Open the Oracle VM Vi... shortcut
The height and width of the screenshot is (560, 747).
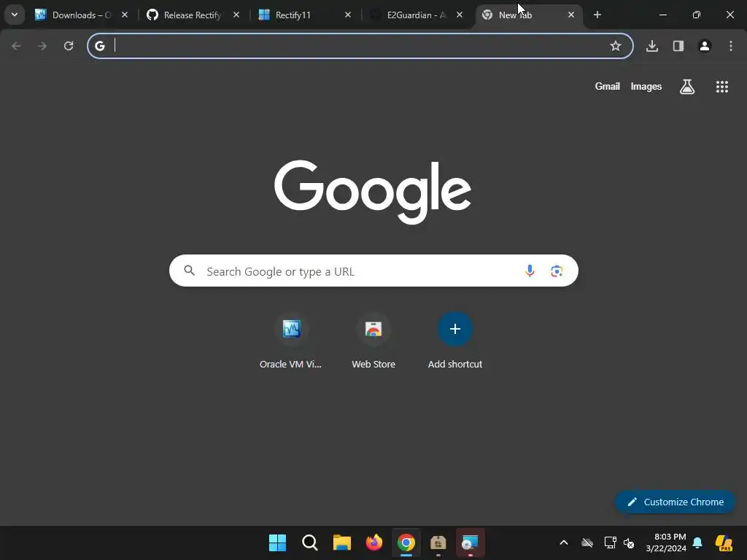click(290, 340)
